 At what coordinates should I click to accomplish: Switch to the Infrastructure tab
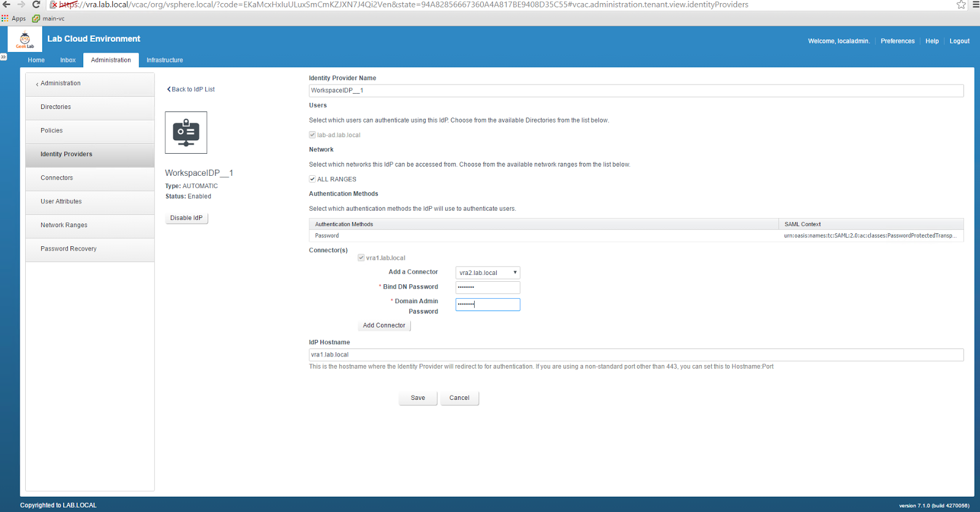click(x=165, y=60)
